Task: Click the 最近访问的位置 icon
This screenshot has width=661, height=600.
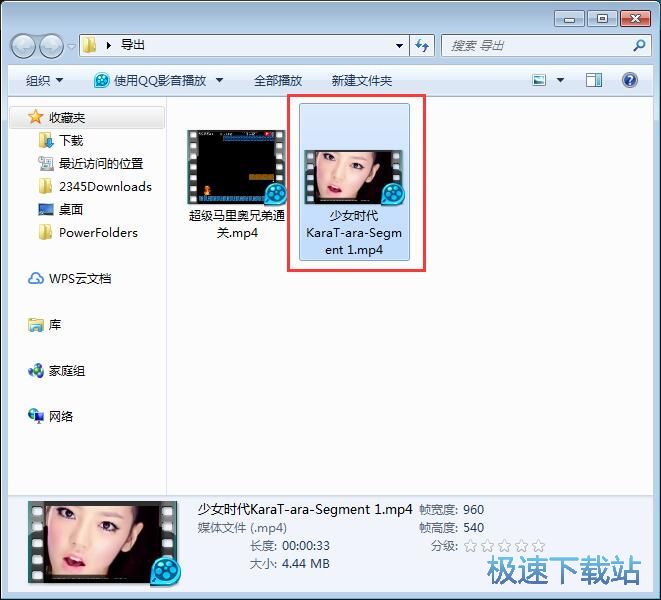Action: pyautogui.click(x=46, y=164)
